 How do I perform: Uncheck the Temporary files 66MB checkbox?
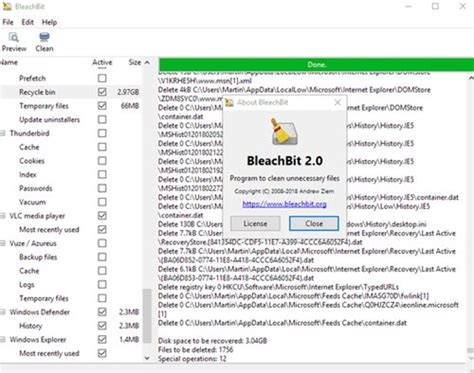pos(102,106)
